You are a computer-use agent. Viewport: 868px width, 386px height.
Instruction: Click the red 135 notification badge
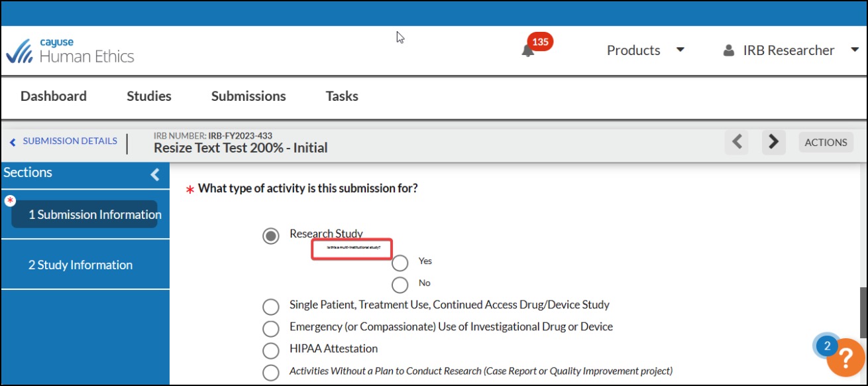pyautogui.click(x=541, y=42)
